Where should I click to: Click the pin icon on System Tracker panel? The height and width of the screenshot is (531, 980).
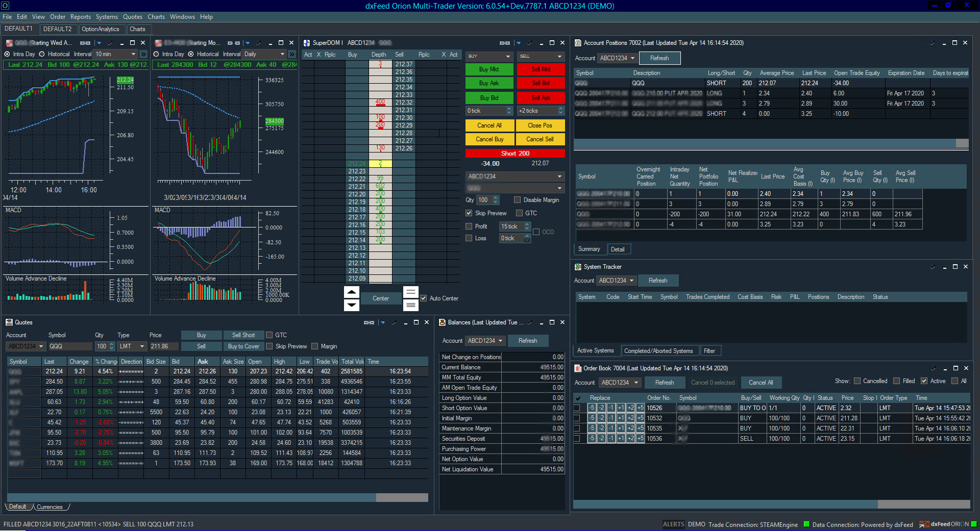tap(933, 266)
